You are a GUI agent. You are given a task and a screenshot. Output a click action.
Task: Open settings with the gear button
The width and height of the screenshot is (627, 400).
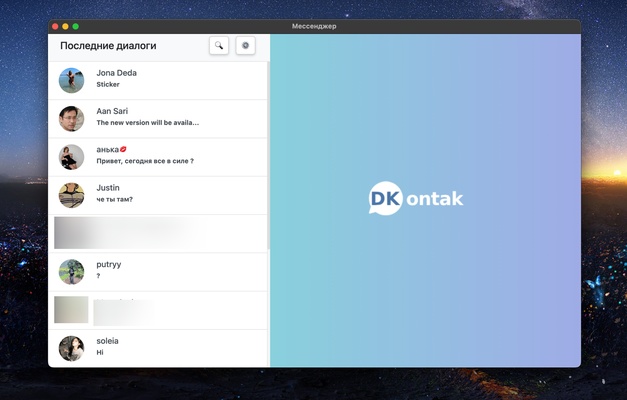tap(245, 46)
